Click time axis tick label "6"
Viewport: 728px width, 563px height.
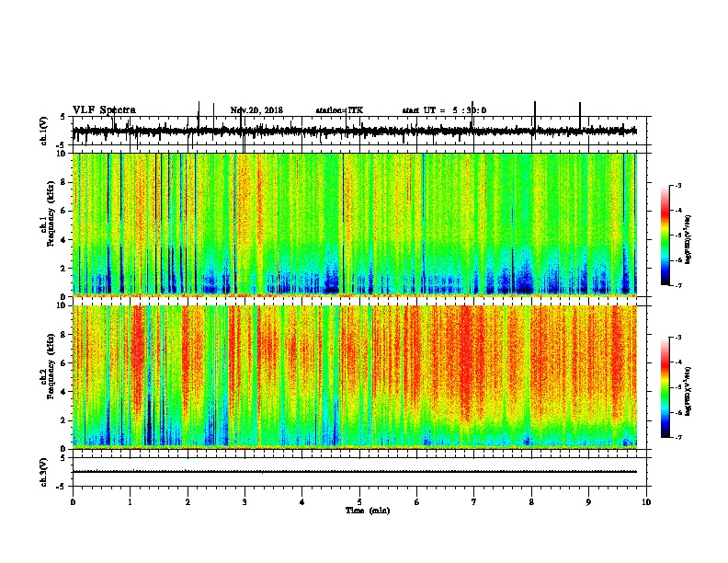pos(416,502)
